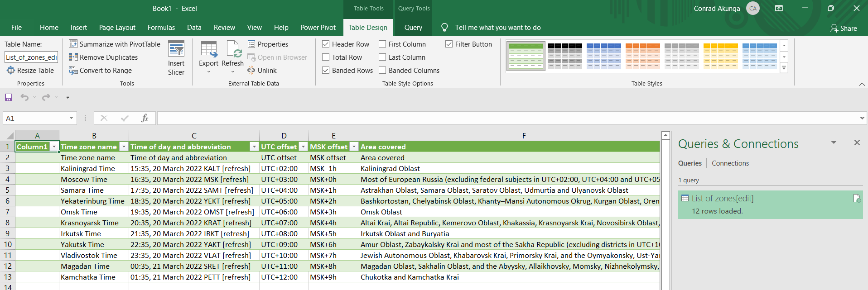The image size is (868, 290).
Task: Click the Table Name input field
Action: pos(31,57)
